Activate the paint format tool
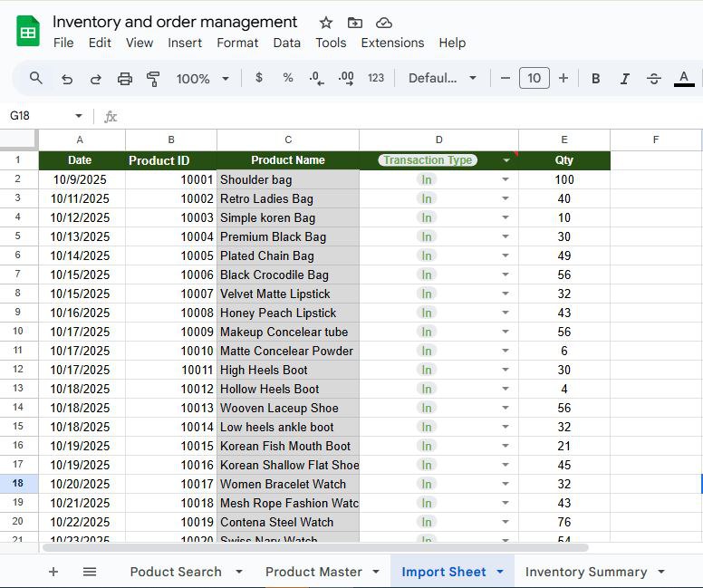Image resolution: width=703 pixels, height=588 pixels. pyautogui.click(x=153, y=79)
